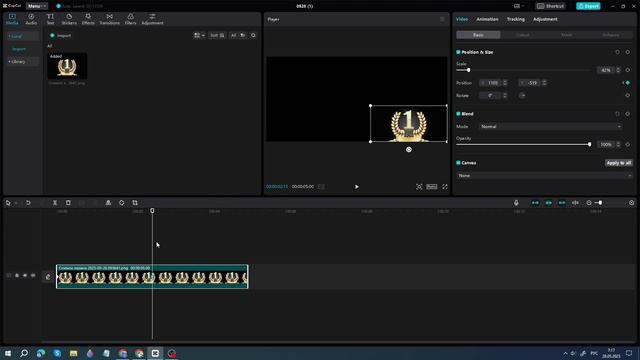Toggle the Rotate keyframe diamond

[x=628, y=96]
